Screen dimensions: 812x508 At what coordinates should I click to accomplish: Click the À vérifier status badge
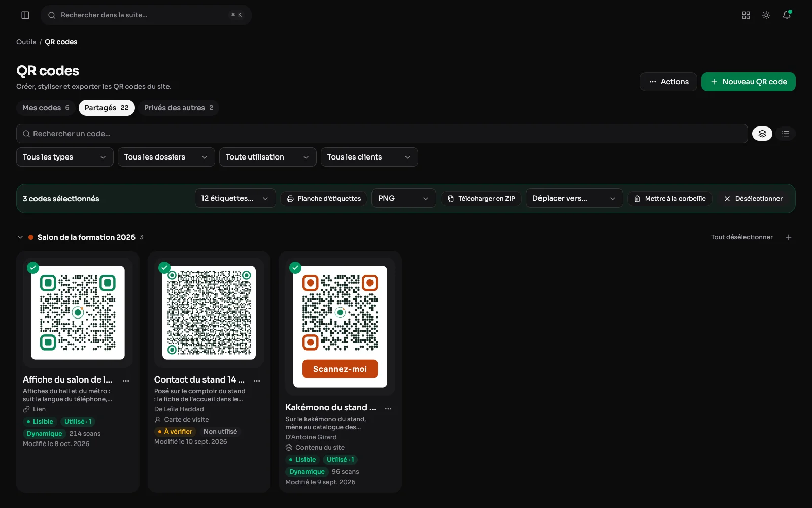[175, 432]
